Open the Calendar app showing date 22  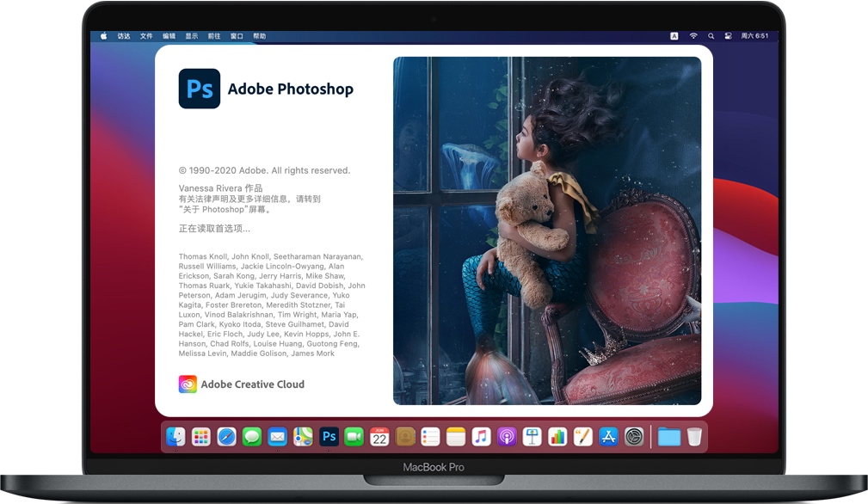coord(379,436)
